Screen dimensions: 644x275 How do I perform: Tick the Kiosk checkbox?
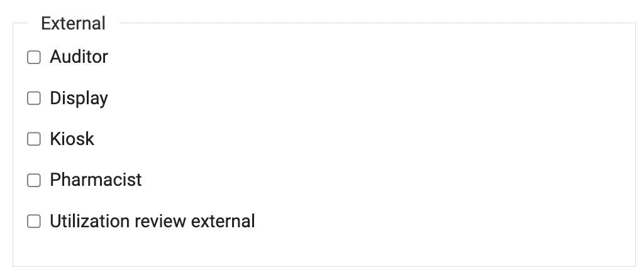click(x=33, y=139)
